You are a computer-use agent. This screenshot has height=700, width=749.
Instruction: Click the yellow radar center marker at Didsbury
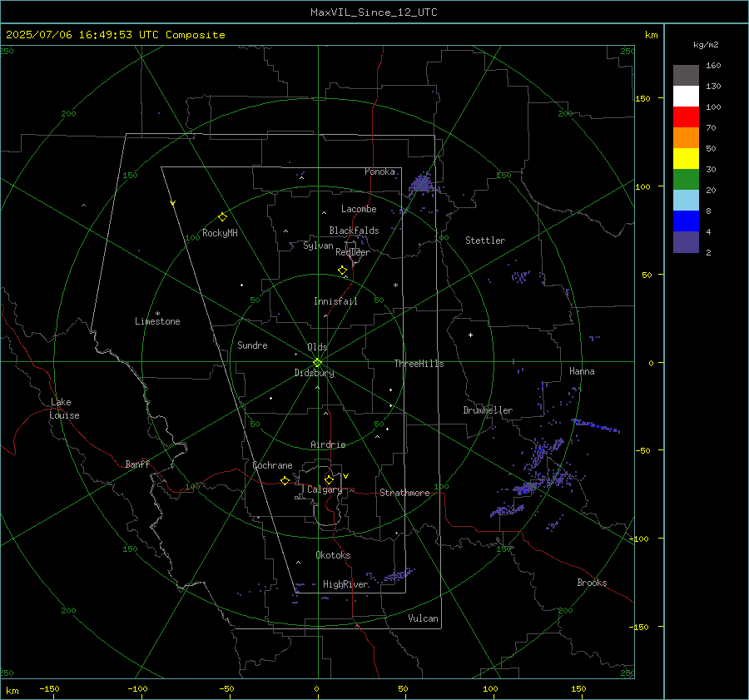tap(317, 363)
